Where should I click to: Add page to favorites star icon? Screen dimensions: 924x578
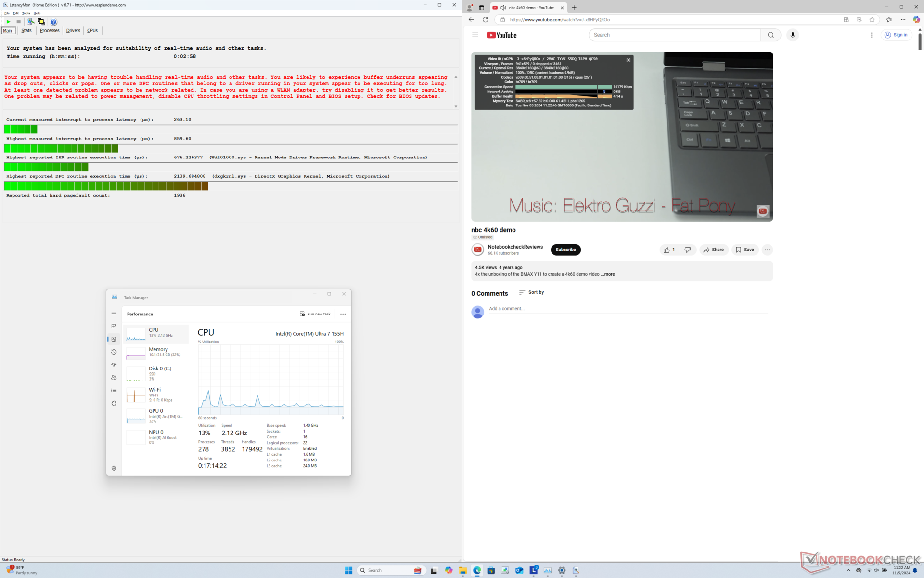pos(872,20)
